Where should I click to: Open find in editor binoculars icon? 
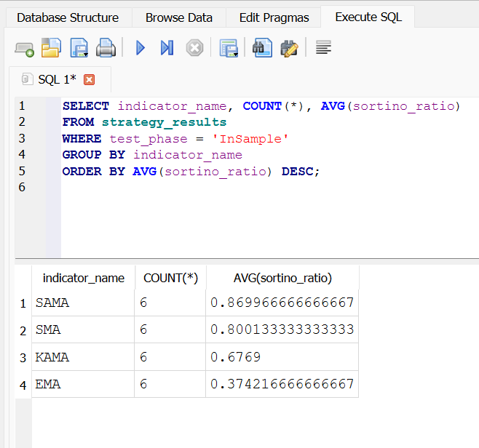point(262,48)
